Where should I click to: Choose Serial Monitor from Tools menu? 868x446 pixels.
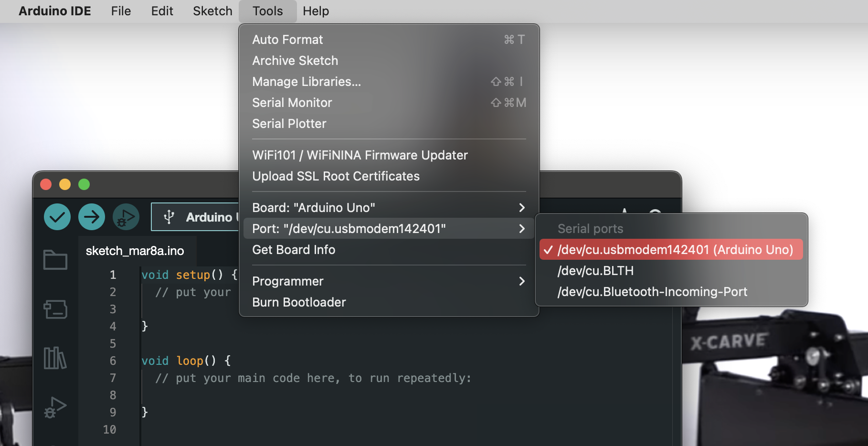(292, 103)
